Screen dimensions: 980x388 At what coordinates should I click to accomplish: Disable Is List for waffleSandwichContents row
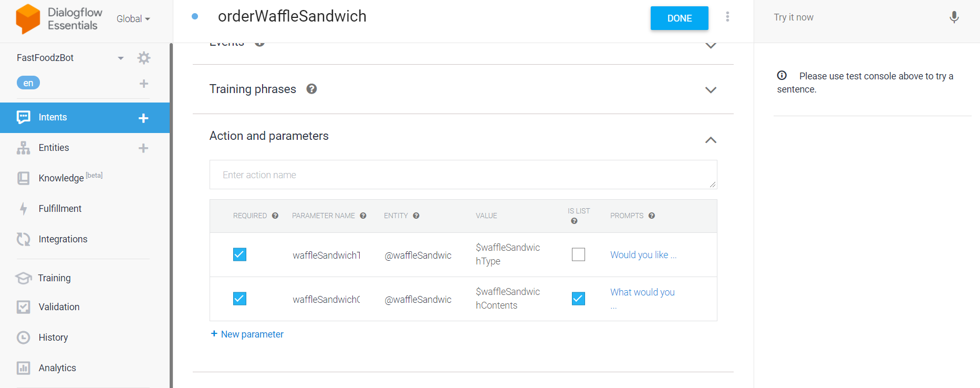coord(578,299)
